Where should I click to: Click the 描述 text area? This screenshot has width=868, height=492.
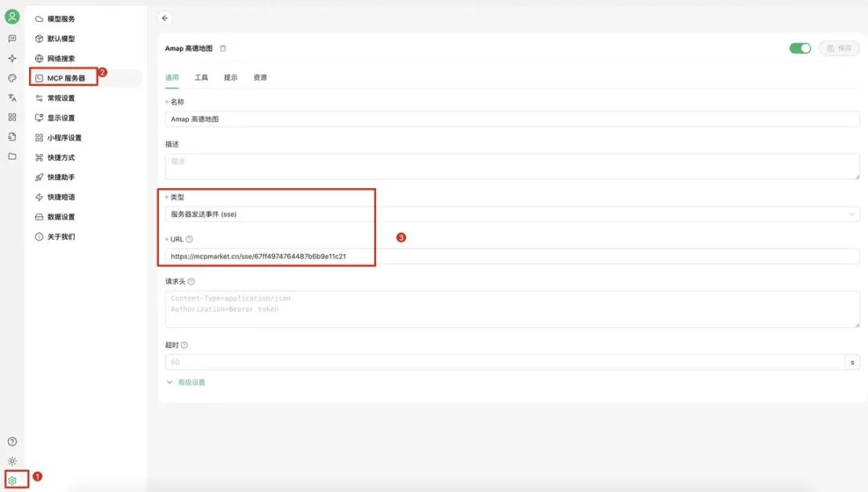(512, 166)
